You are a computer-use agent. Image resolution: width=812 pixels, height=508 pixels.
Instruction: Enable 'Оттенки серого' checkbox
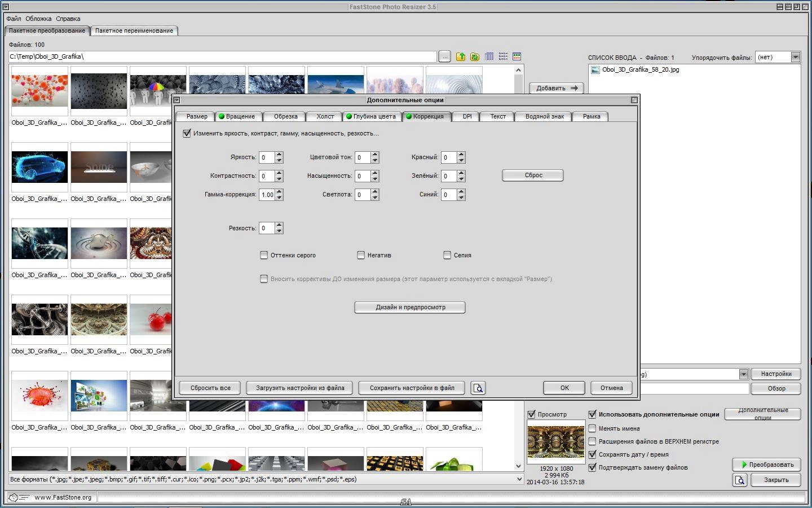click(x=263, y=255)
